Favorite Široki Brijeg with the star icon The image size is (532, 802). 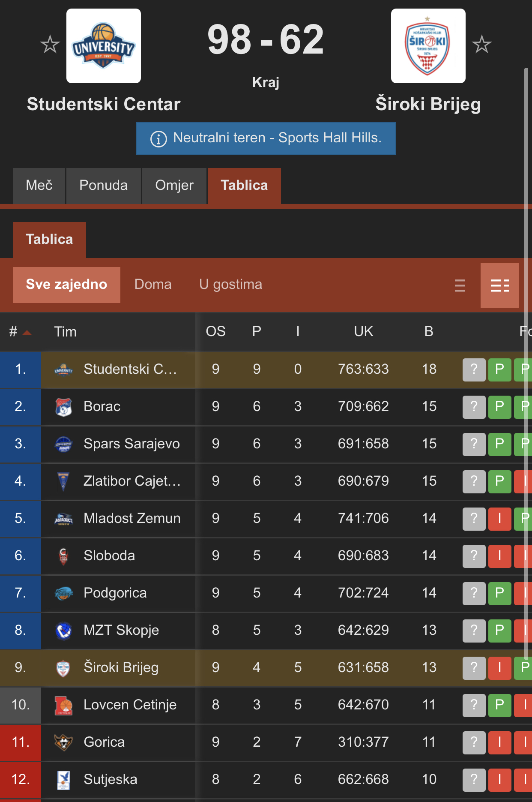(482, 44)
